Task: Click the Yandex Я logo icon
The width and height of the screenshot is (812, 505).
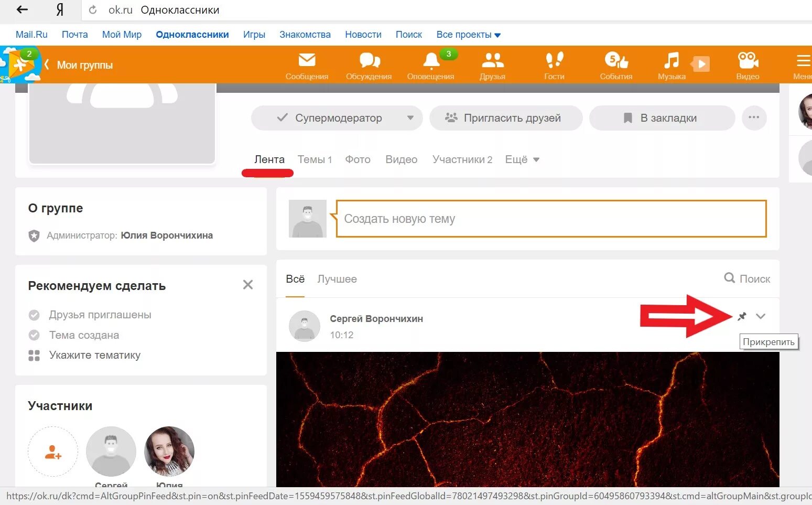Action: [x=60, y=10]
